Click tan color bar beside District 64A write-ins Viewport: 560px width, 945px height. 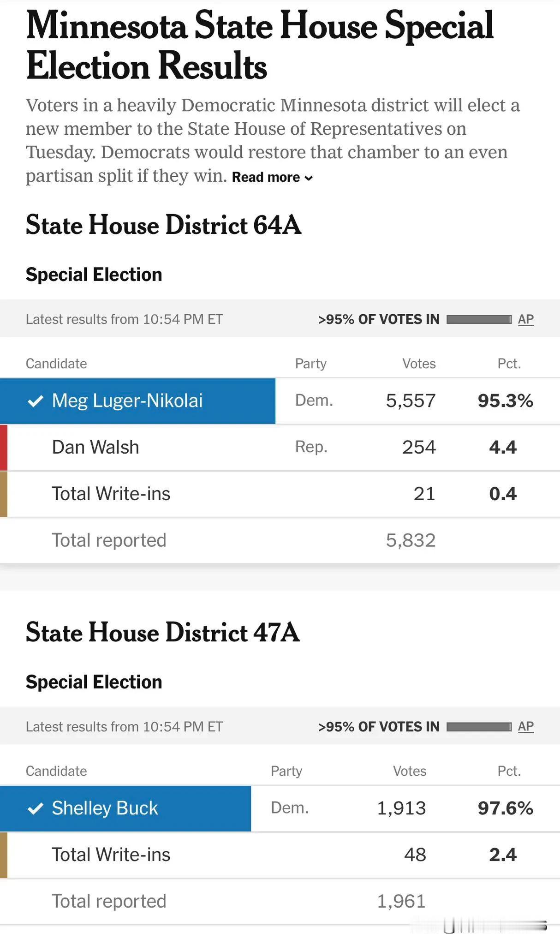tap(4, 494)
